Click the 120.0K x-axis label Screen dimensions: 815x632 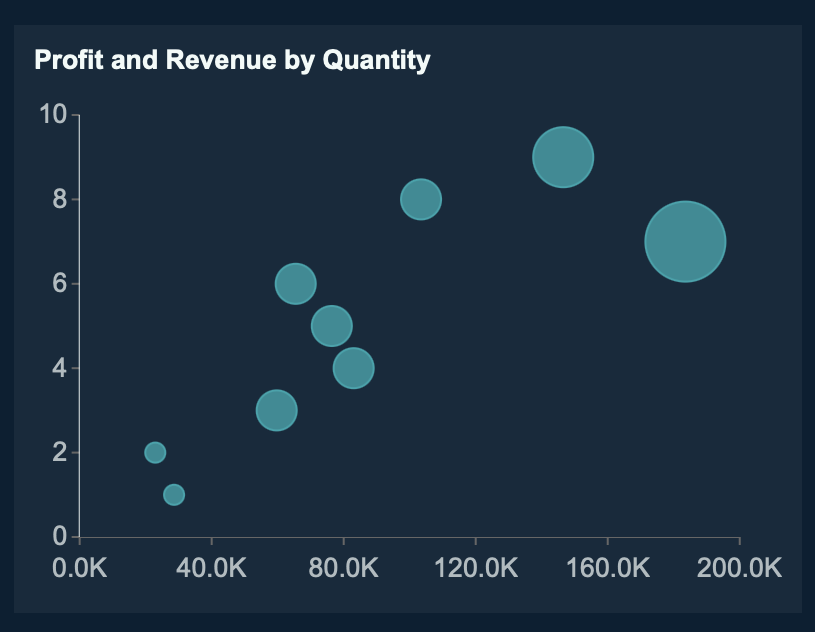[475, 568]
